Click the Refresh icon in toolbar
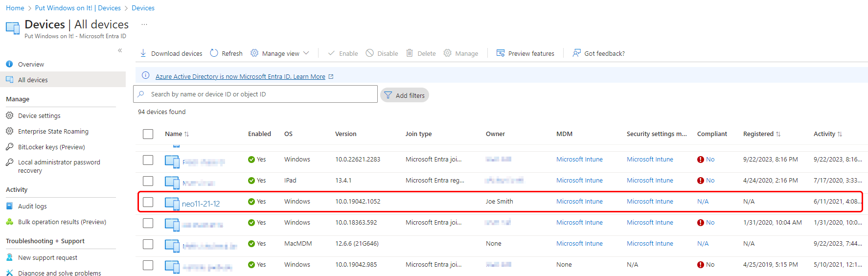This screenshot has height=276, width=868. pyautogui.click(x=214, y=53)
